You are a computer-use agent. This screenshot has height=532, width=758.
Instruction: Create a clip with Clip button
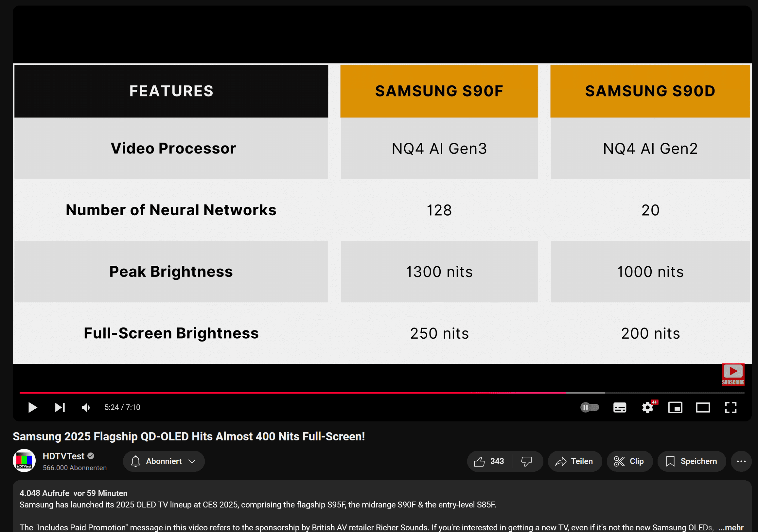[x=629, y=461]
